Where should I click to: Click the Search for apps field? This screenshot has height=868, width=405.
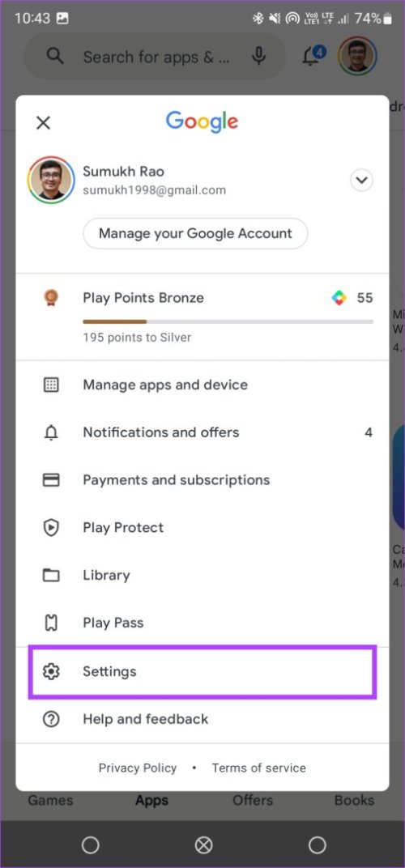click(156, 57)
